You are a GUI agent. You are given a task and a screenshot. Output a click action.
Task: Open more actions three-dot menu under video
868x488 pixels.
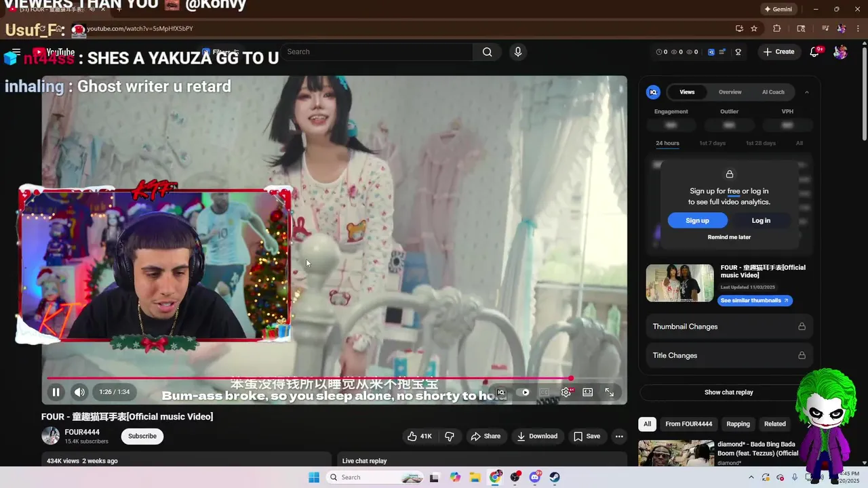pyautogui.click(x=619, y=436)
